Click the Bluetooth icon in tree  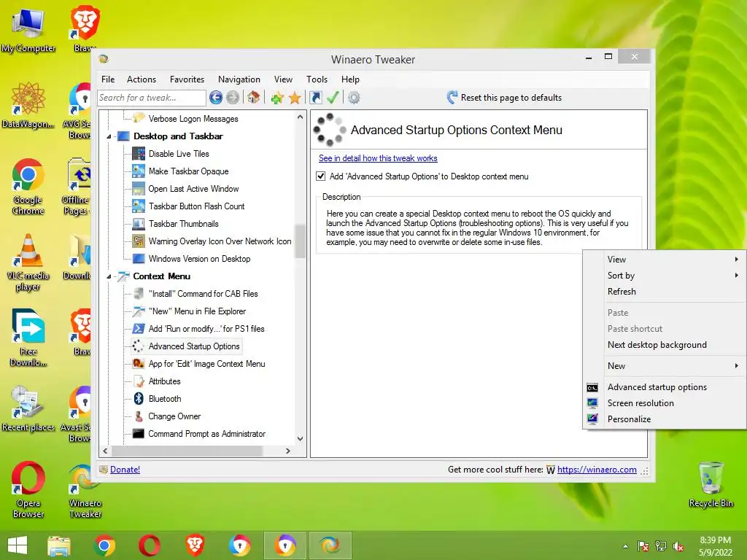pyautogui.click(x=139, y=399)
